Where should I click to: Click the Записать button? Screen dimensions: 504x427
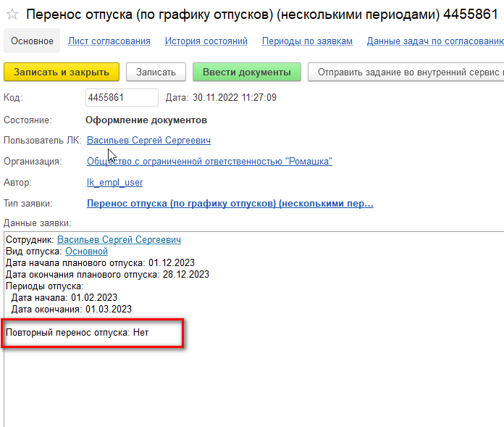pos(156,72)
